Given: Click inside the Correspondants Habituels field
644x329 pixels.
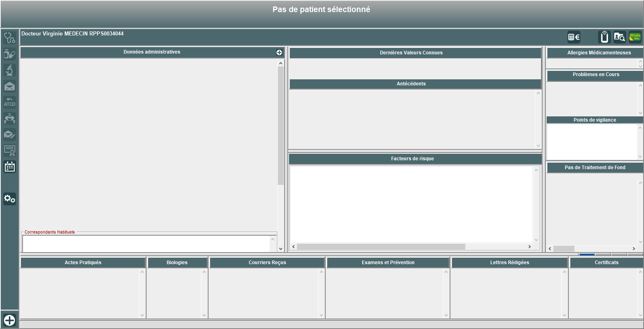Looking at the screenshot, I should 147,243.
